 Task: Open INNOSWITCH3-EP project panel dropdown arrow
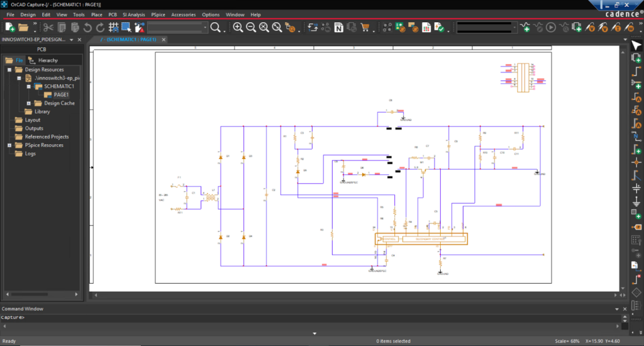click(x=72, y=40)
